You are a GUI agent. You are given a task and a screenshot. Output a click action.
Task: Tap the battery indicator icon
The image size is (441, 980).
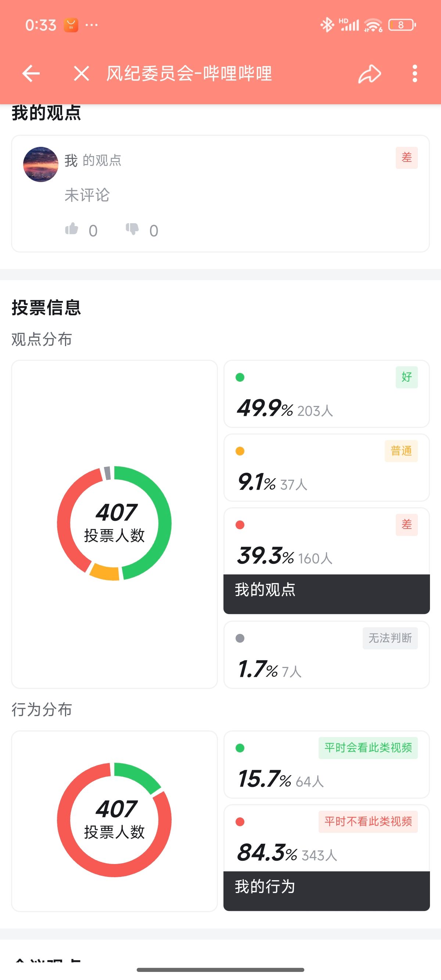(x=402, y=25)
